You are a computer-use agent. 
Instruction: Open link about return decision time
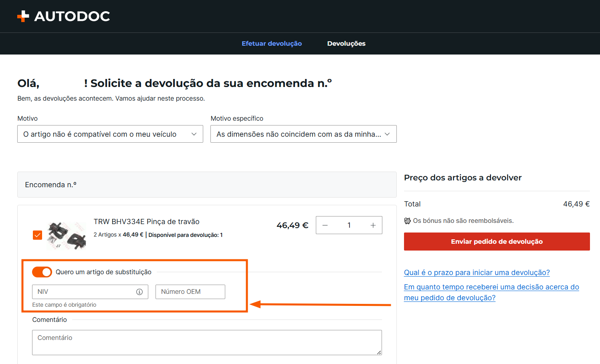click(x=491, y=292)
